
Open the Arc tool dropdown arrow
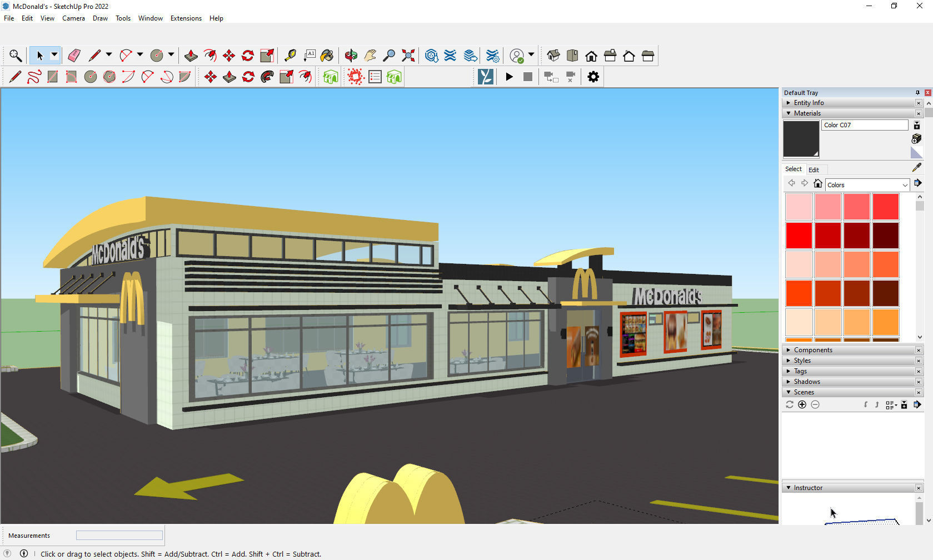point(140,55)
